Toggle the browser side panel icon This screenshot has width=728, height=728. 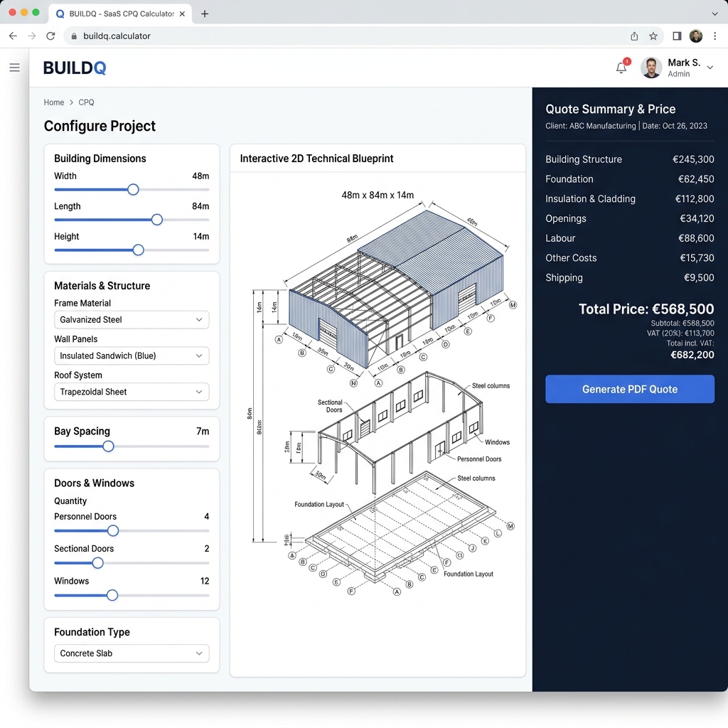pyautogui.click(x=677, y=36)
